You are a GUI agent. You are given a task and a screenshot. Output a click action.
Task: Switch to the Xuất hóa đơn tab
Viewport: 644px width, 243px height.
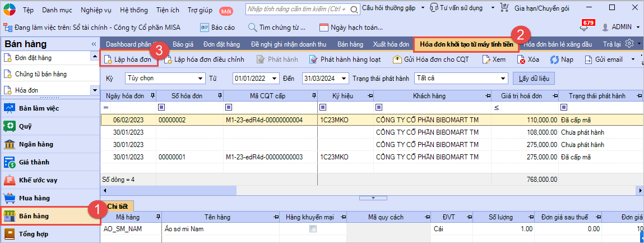pyautogui.click(x=391, y=44)
